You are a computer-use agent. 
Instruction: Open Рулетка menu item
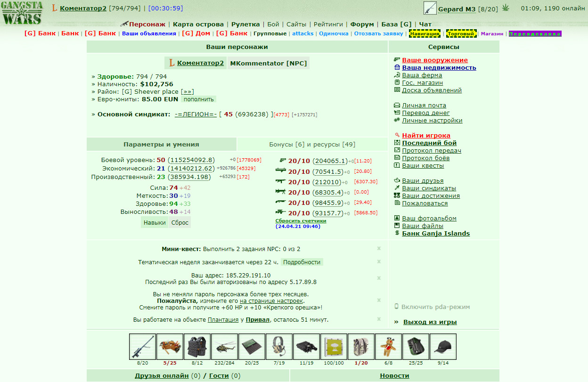pos(245,24)
